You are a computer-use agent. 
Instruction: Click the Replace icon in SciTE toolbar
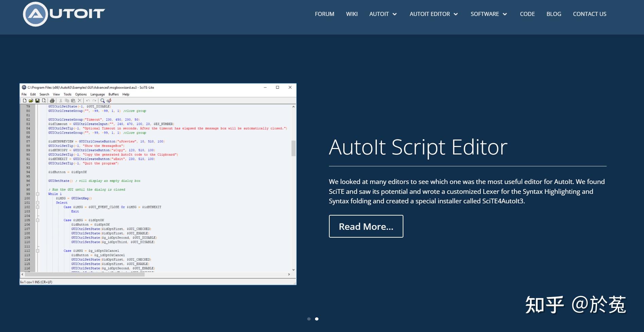tap(109, 100)
